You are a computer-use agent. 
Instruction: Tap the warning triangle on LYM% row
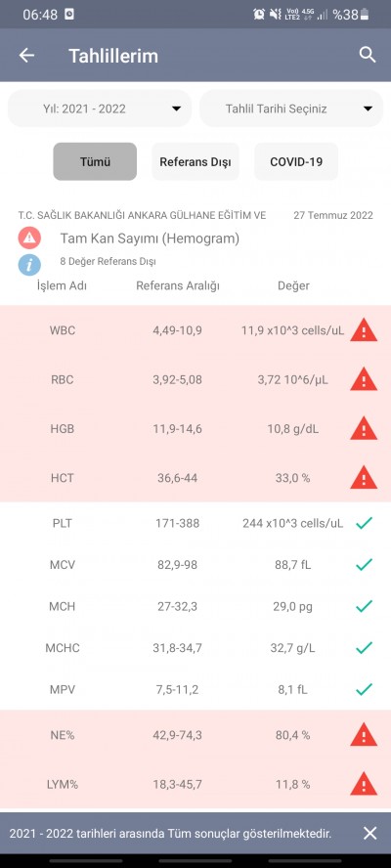point(364,784)
